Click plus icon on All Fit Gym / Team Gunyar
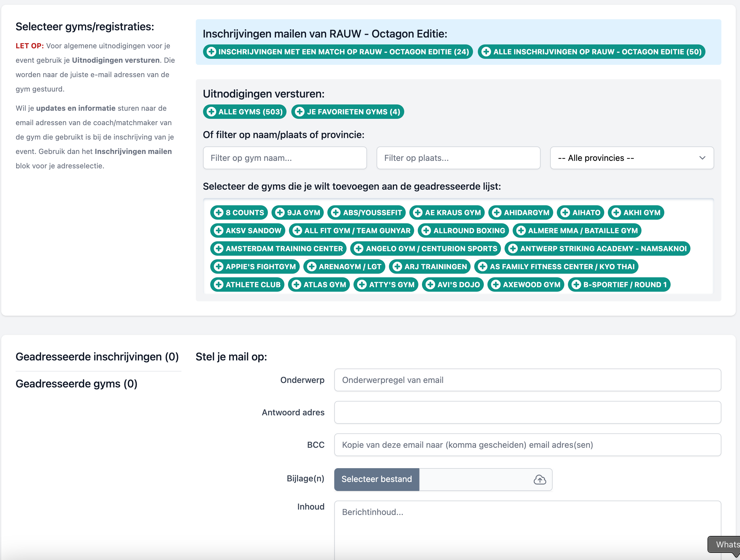The width and height of the screenshot is (740, 560). (x=297, y=231)
